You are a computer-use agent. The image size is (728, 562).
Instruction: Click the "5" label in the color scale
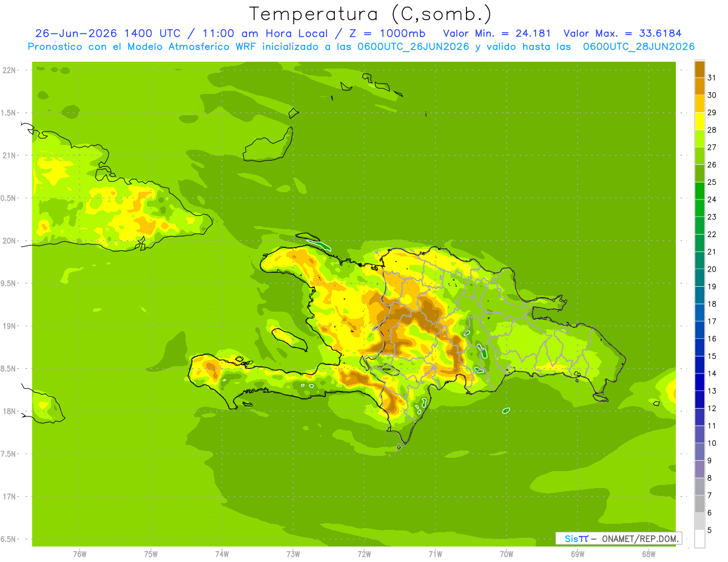[710, 530]
